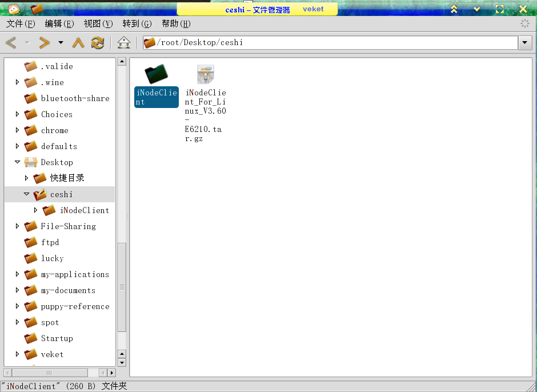537x392 pixels.
Task: Click the puppy-reference folder icon
Action: click(x=31, y=306)
